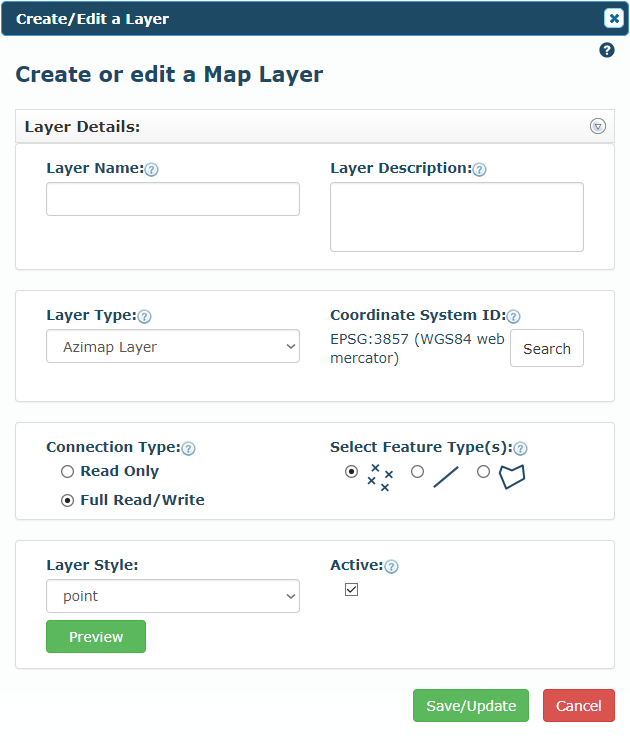Open the Coordinate System ID help icon
Image resolution: width=630 pixels, height=743 pixels.
(513, 317)
